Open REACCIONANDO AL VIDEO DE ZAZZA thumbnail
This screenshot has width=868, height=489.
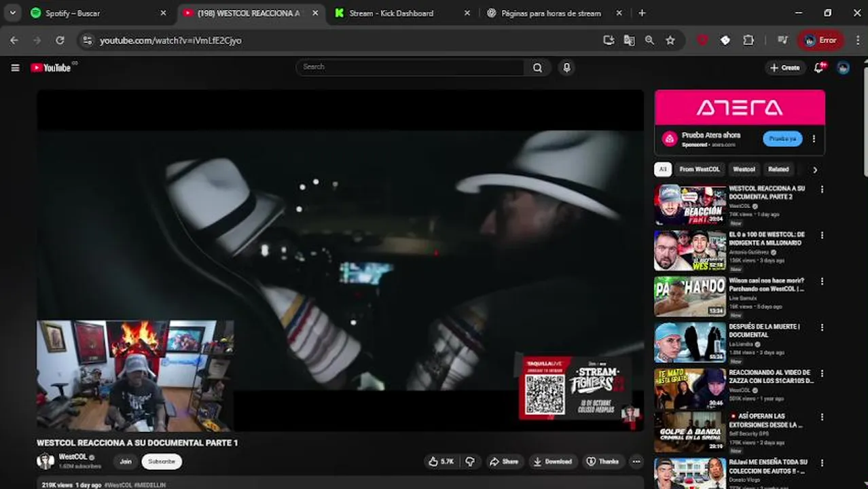tap(690, 388)
